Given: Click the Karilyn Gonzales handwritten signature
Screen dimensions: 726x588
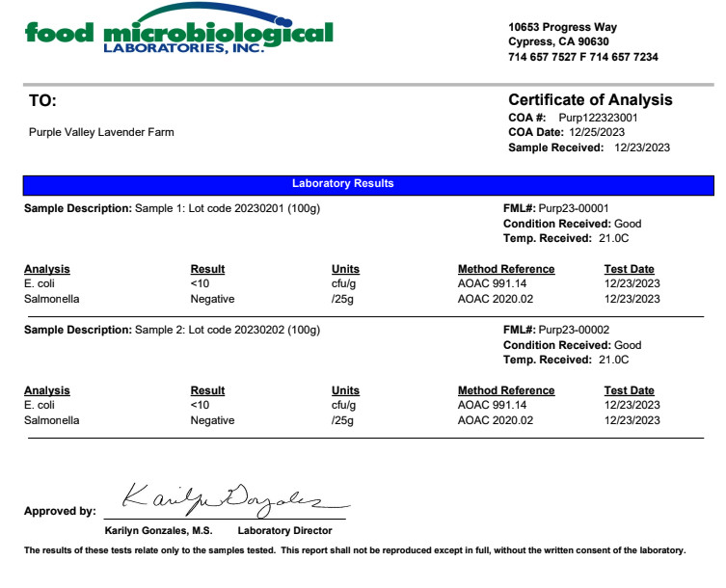Looking at the screenshot, I should tap(234, 500).
